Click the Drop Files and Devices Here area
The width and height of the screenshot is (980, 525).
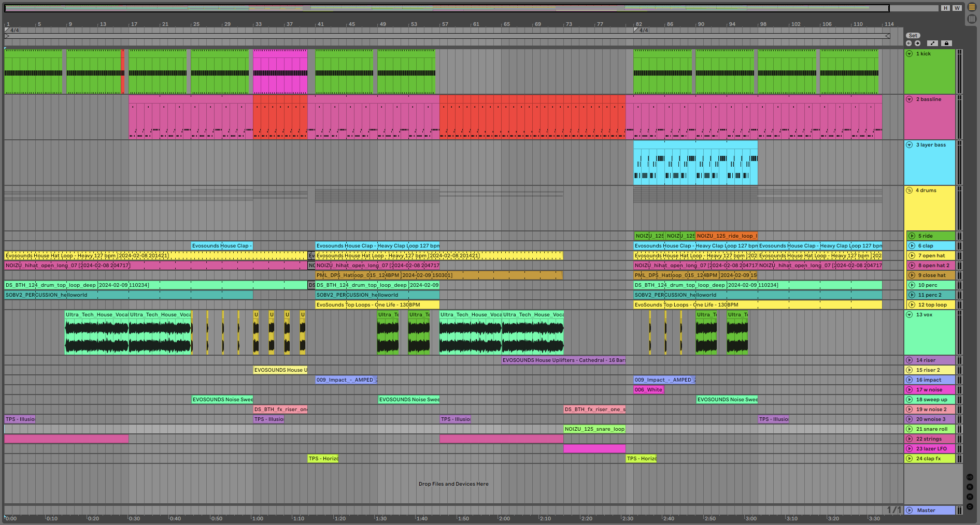point(453,484)
